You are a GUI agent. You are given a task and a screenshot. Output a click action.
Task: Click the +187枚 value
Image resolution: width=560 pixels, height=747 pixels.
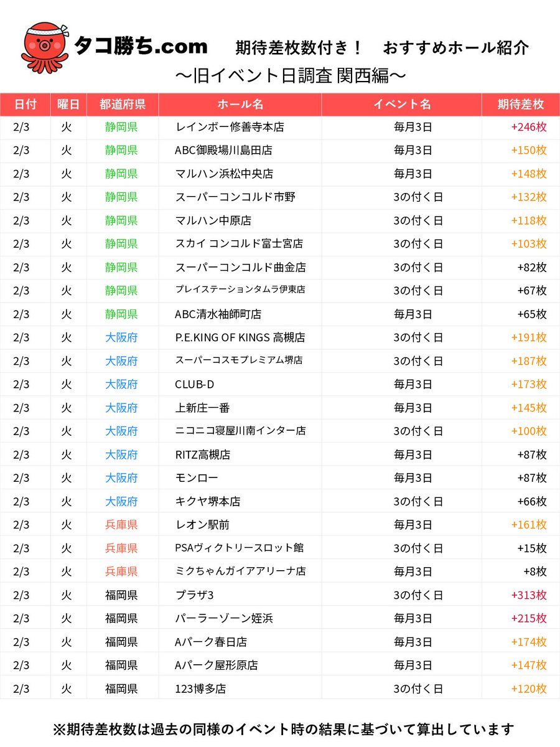click(x=528, y=361)
